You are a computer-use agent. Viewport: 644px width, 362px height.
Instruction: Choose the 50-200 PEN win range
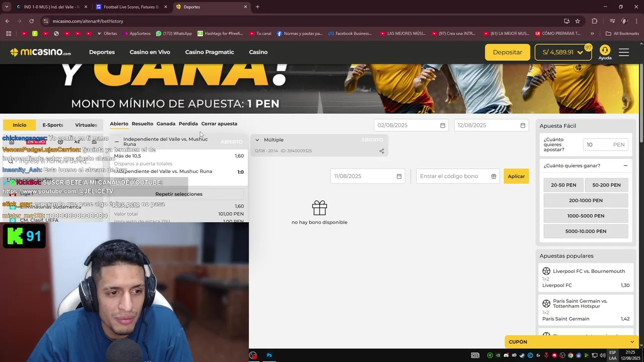(606, 185)
